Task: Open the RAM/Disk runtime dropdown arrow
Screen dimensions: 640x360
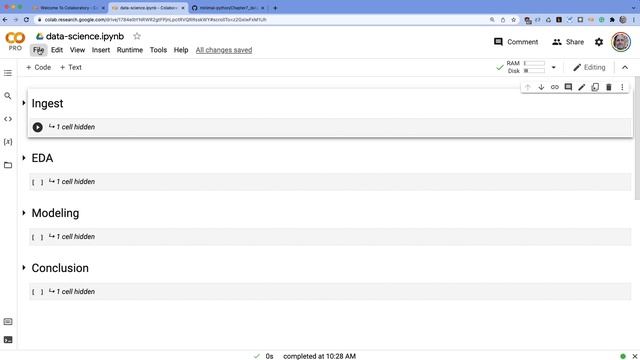Action: tap(554, 67)
